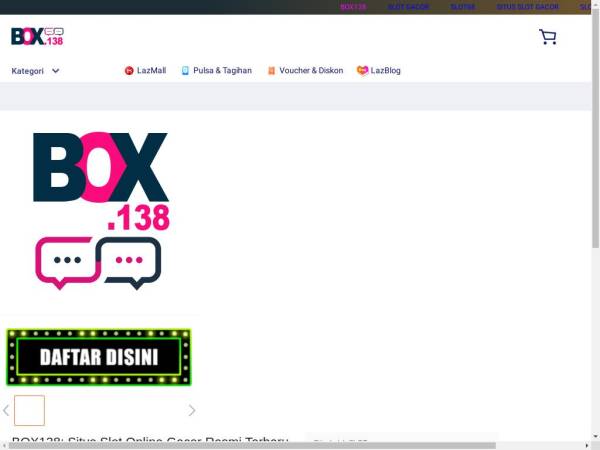Click the DAFTAR DISINI banner

pos(99,357)
